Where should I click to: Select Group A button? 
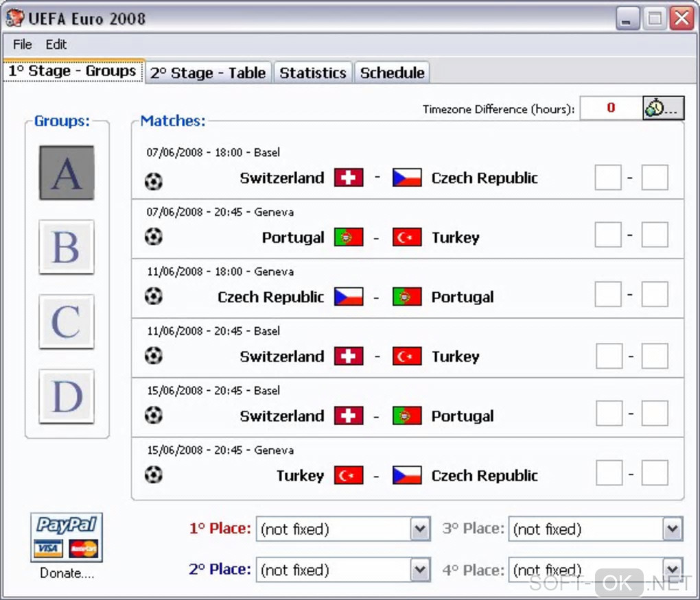[x=67, y=173]
